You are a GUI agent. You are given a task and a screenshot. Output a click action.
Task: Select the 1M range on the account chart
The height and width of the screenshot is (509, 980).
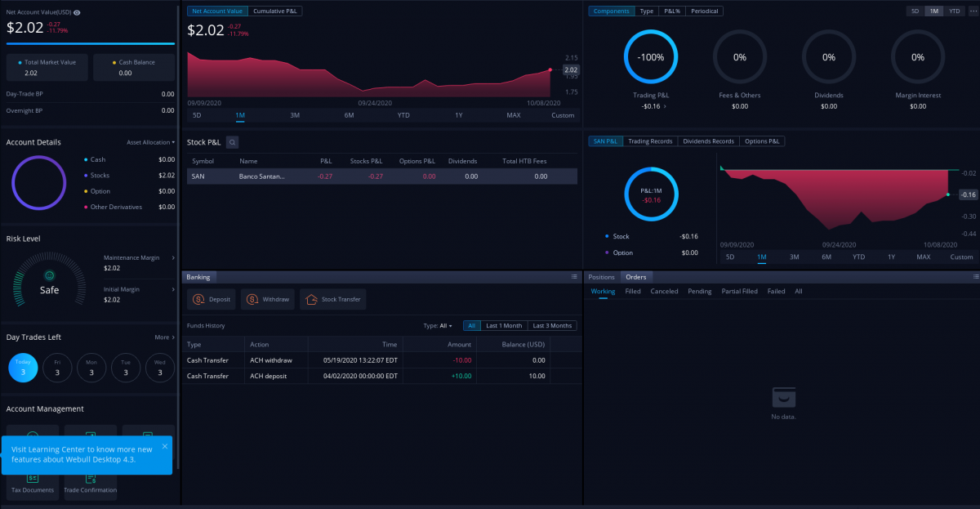(x=239, y=115)
